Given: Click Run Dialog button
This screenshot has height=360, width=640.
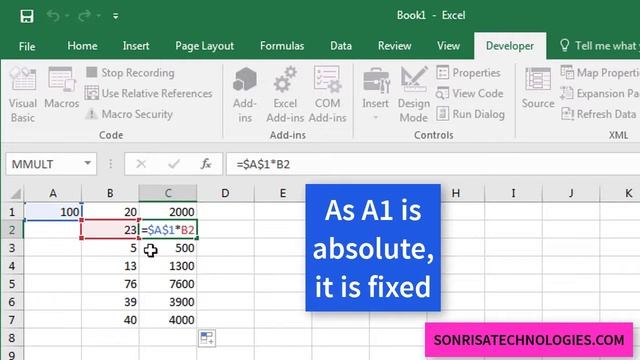Looking at the screenshot, I should point(471,114).
